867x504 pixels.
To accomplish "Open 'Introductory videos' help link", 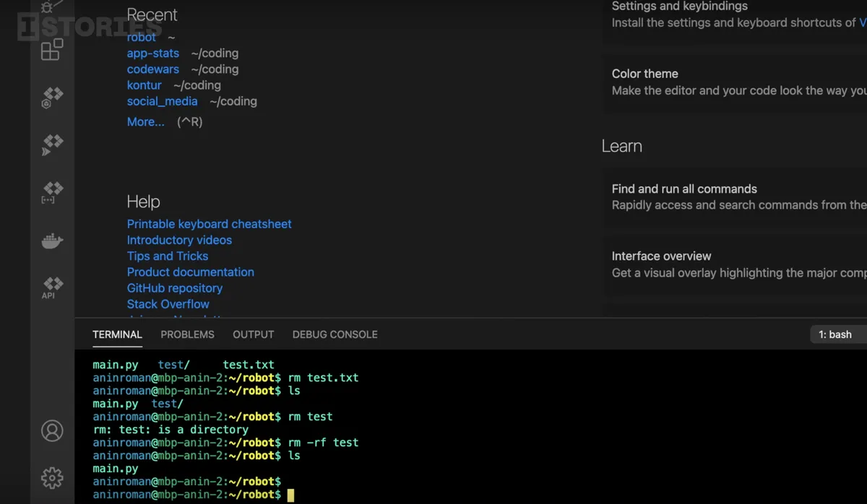I will pos(179,240).
